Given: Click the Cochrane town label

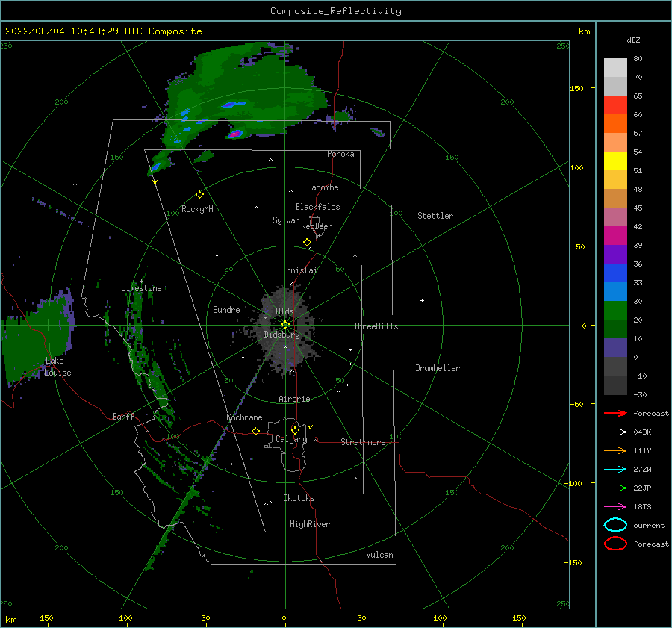Looking at the screenshot, I should pyautogui.click(x=244, y=417).
